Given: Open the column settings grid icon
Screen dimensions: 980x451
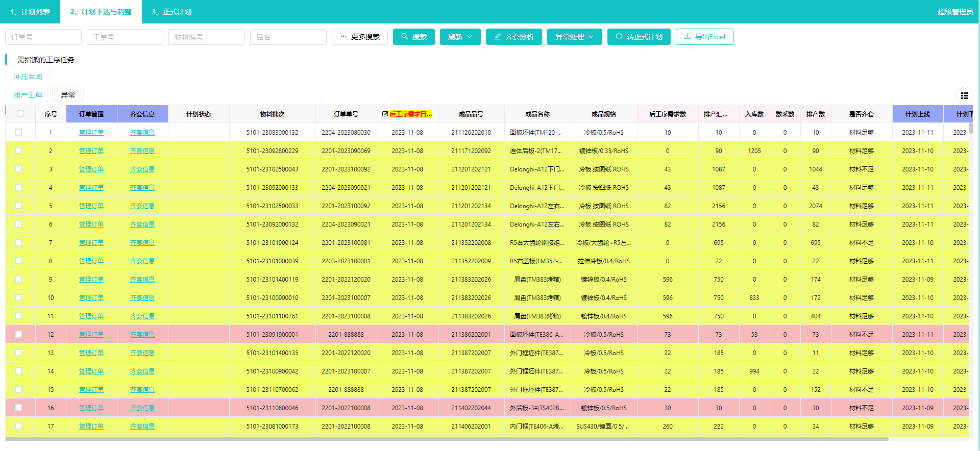Looking at the screenshot, I should coord(965,95).
